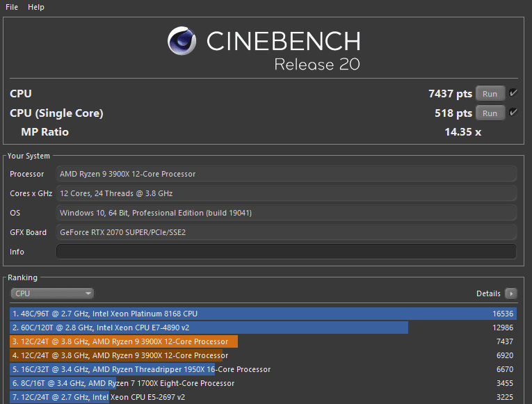532x404 pixels.
Task: Select ranking row 6 Ryzen 7 1700X
Action: [264, 383]
